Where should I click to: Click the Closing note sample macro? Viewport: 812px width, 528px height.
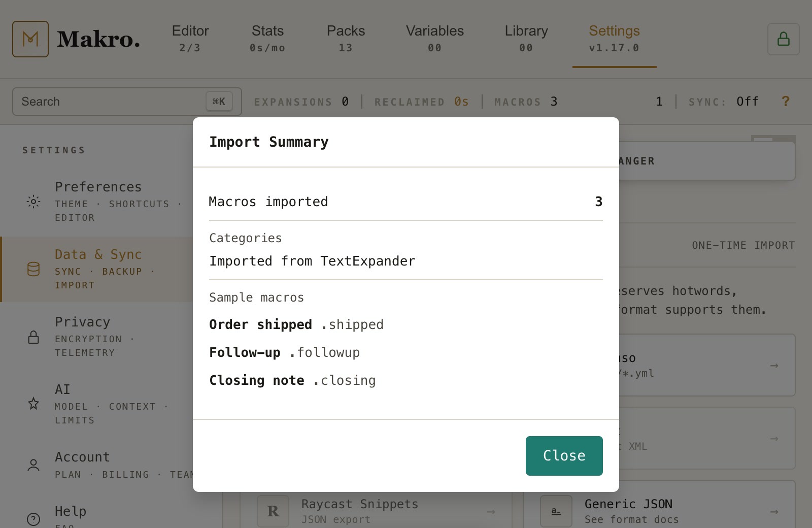(293, 380)
